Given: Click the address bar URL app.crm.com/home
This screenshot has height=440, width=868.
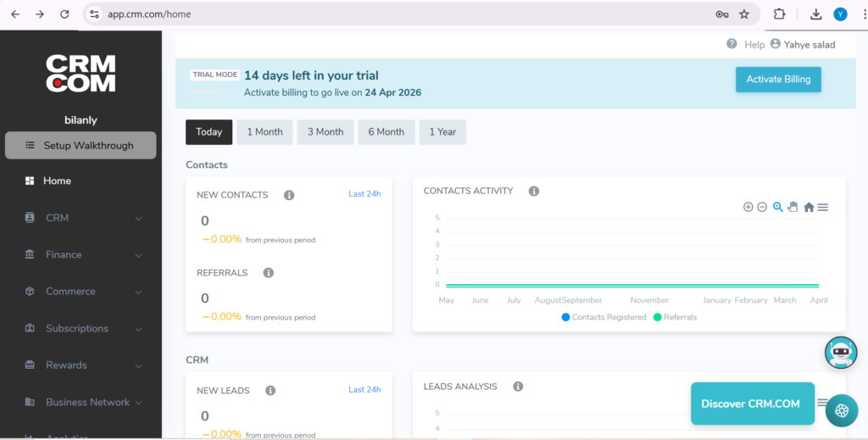Looking at the screenshot, I should point(149,14).
